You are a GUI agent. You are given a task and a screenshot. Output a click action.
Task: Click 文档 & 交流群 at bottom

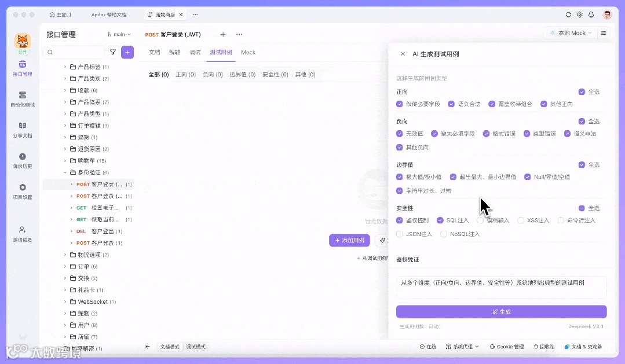pyautogui.click(x=583, y=347)
